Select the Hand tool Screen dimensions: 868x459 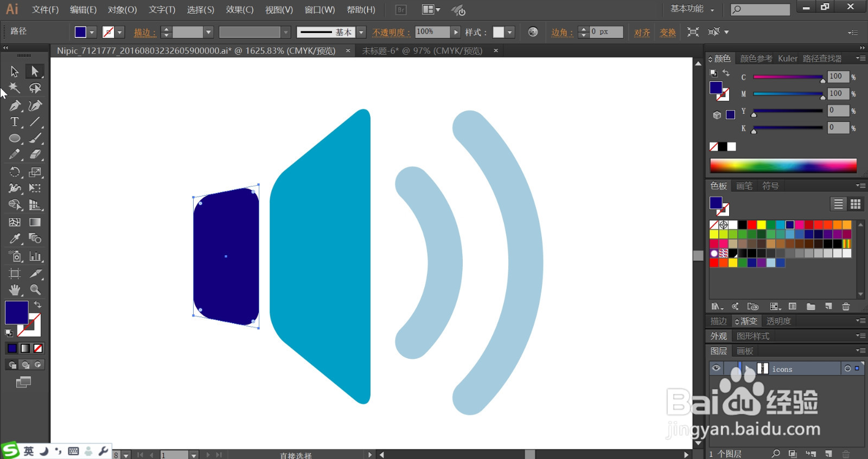(x=15, y=289)
